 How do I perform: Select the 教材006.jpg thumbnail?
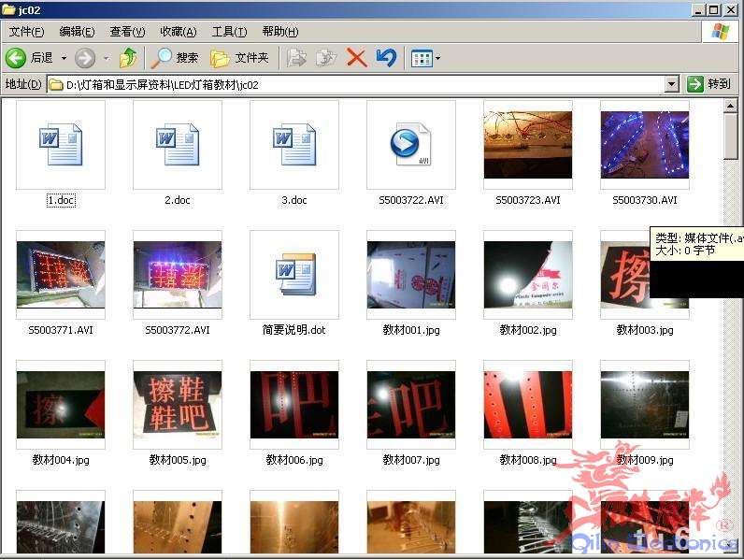pyautogui.click(x=294, y=405)
